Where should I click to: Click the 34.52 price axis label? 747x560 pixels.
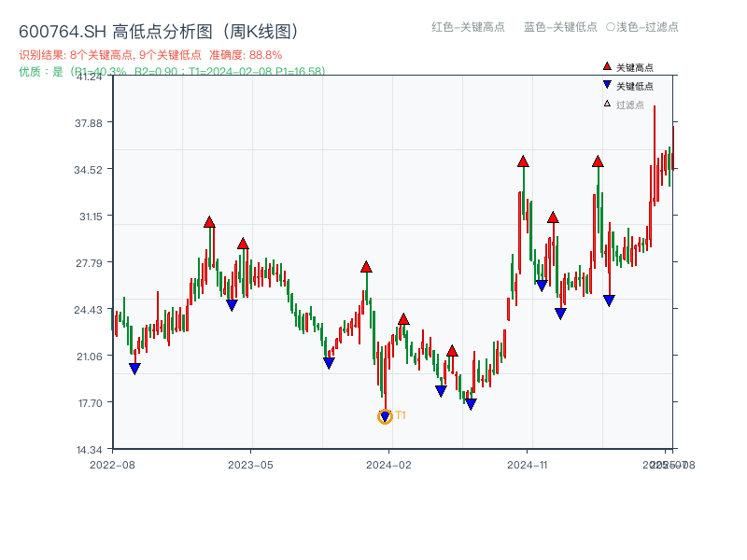point(89,170)
